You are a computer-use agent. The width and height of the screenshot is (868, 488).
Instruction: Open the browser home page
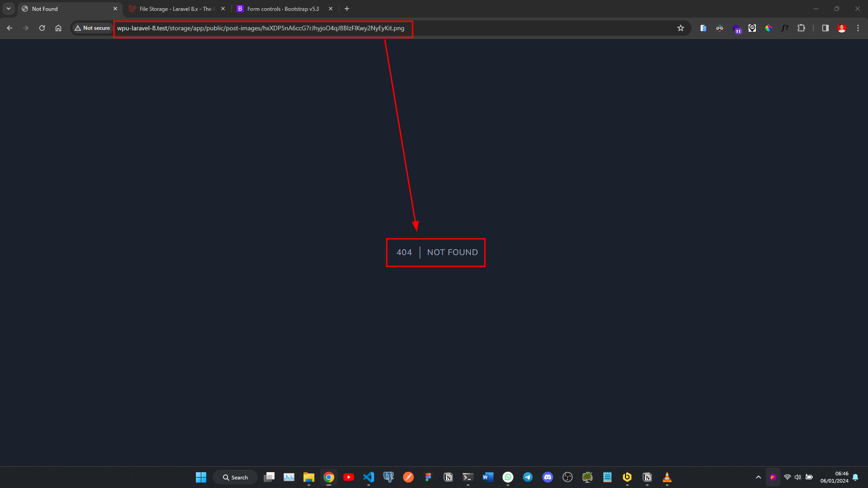(x=58, y=28)
